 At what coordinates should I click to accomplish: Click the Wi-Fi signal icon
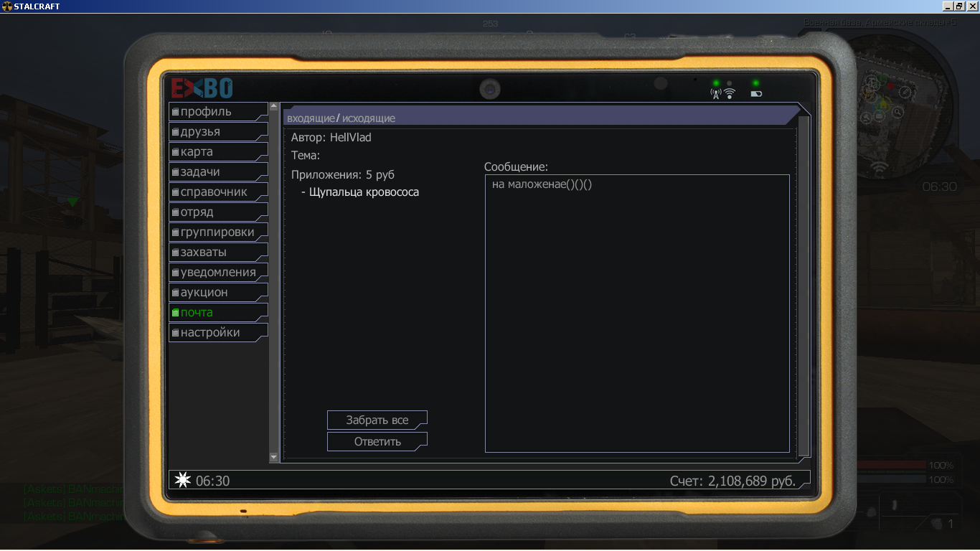coord(730,93)
